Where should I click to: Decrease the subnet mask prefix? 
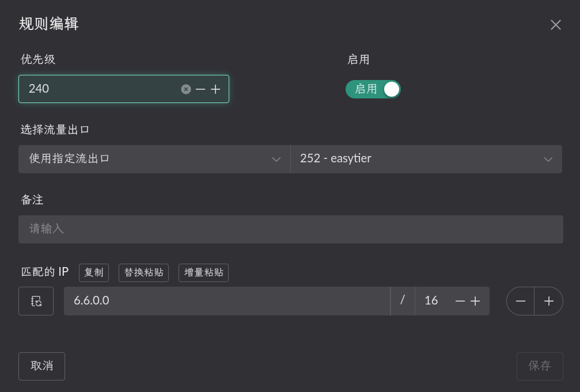click(460, 301)
